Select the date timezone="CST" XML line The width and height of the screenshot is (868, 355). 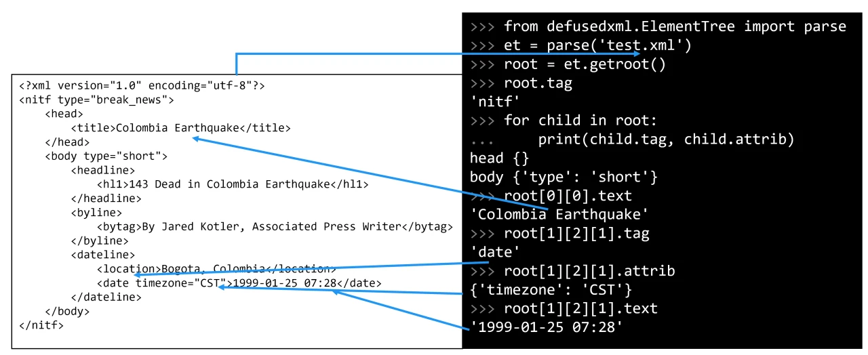(x=239, y=283)
